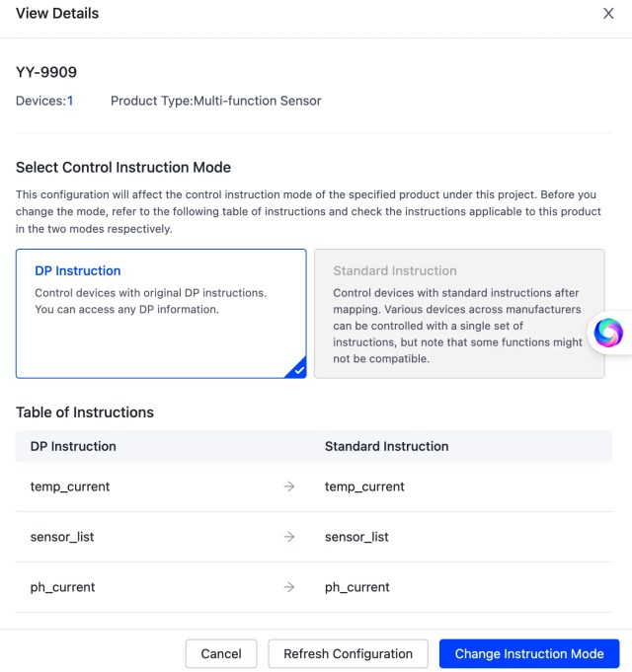Click the Table of Instructions heading
The image size is (632, 672).
coord(85,411)
